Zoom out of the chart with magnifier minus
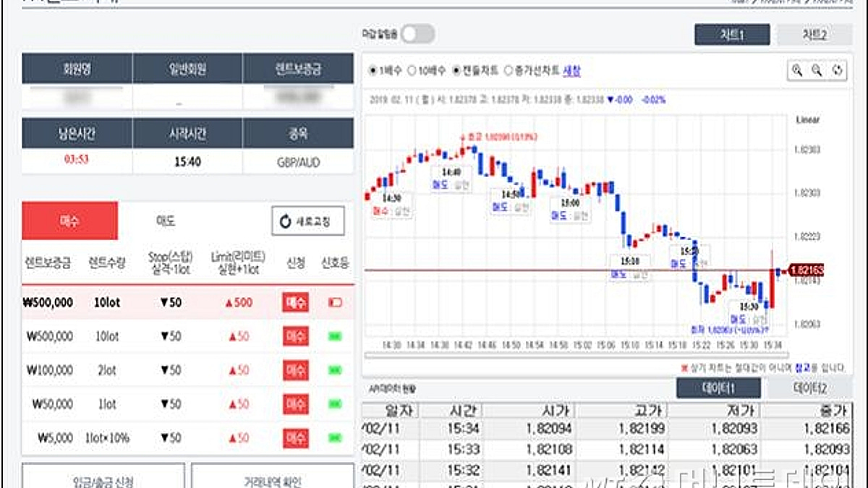 pos(817,70)
